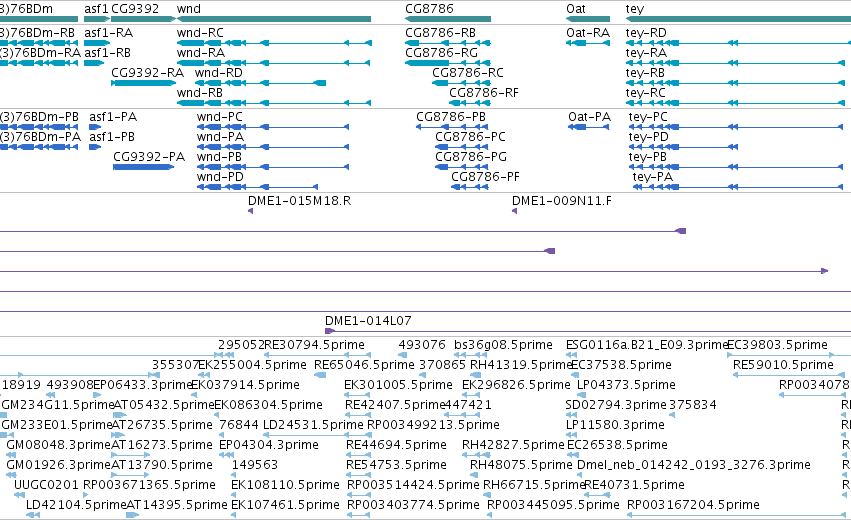Screen dimensions: 851x520
Task: Click the Oat gene label
Action: [575, 9]
